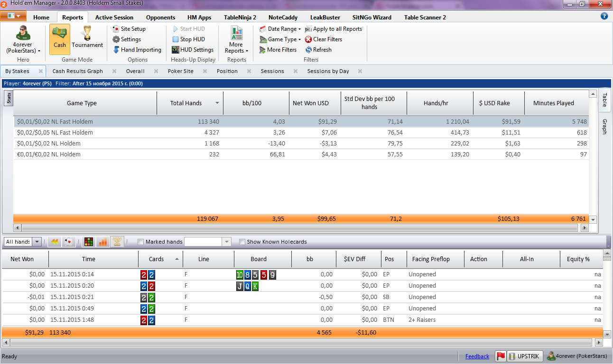This screenshot has height=364, width=613.
Task: Open the Hold'em Manager application menu
Action: click(13, 16)
